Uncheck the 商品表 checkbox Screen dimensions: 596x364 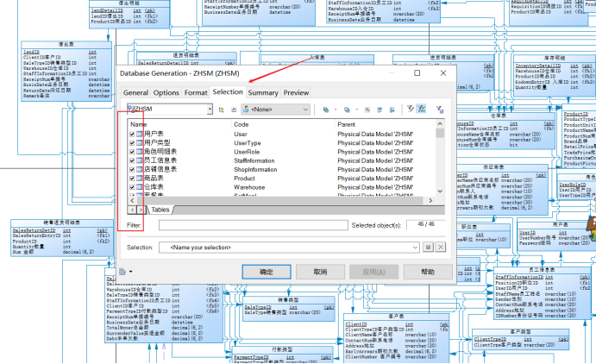click(132, 179)
